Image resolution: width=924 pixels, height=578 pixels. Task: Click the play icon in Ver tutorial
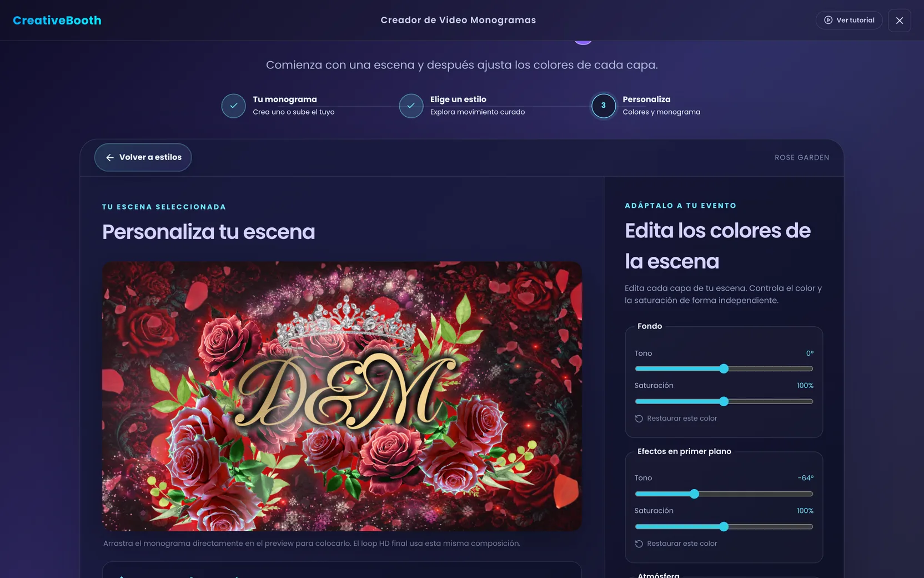[x=828, y=20]
